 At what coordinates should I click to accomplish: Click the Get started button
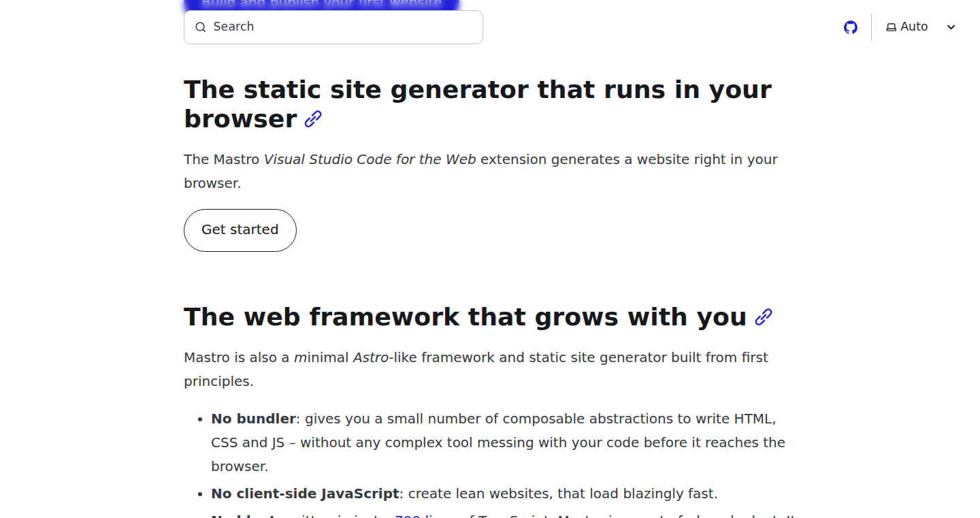[x=240, y=230]
